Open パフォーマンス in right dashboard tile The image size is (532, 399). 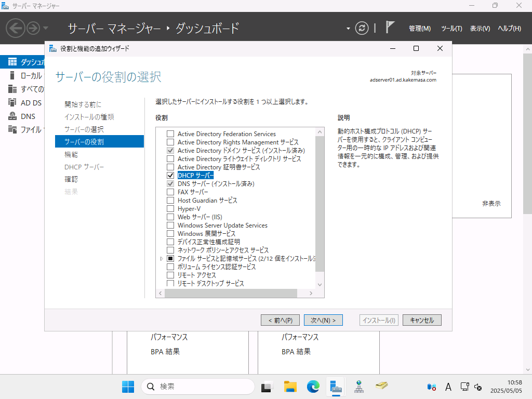coord(300,337)
